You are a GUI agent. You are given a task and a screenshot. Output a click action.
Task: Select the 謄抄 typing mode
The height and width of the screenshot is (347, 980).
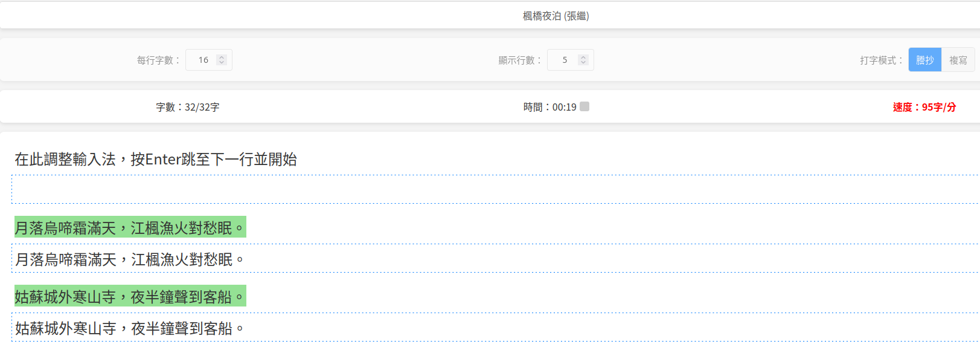[924, 60]
